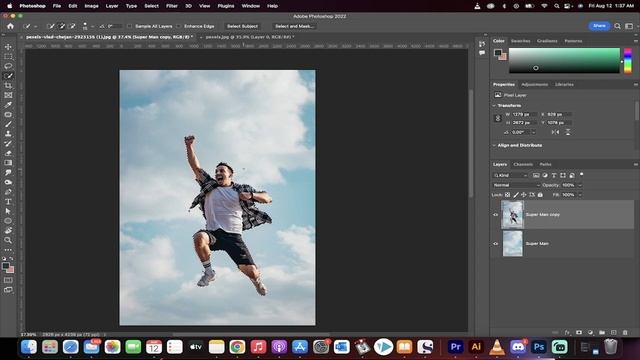Toggle Lock transparent pixels
Image resolution: width=640 pixels, height=360 pixels.
(x=507, y=195)
